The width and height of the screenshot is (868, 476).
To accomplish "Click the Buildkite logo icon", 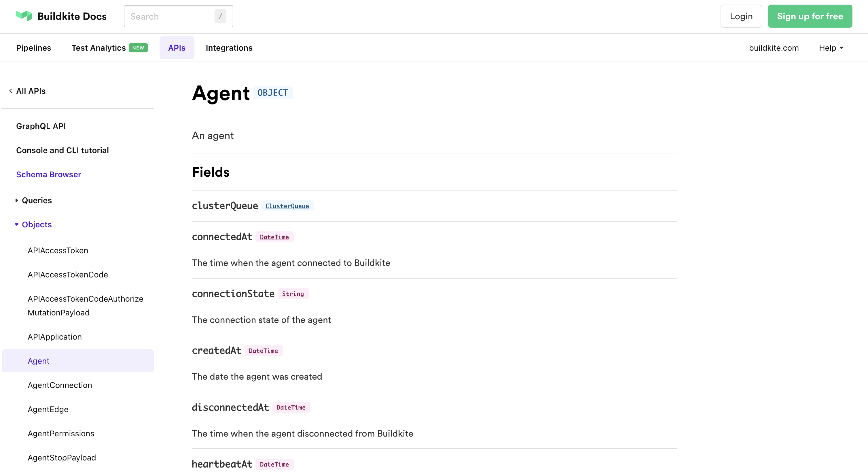I will click(x=24, y=16).
